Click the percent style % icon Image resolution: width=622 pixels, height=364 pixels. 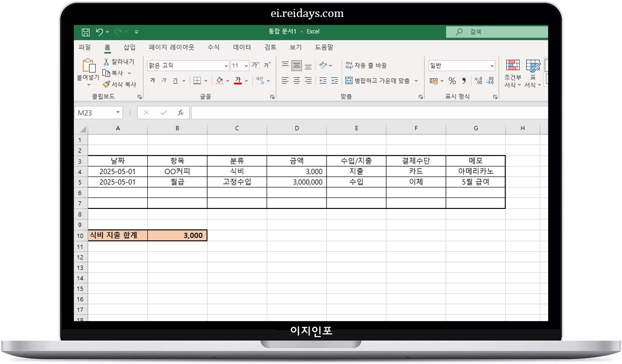pos(452,81)
